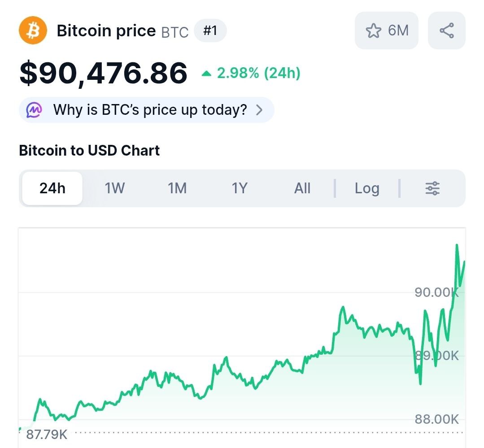Viewport: 484px width, 448px height.
Task: Click the 2.98% (24h) change label
Action: 258,73
